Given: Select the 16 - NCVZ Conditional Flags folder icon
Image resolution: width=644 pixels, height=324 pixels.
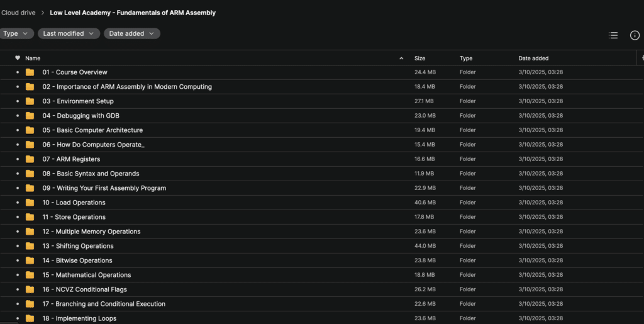Looking at the screenshot, I should tap(30, 289).
